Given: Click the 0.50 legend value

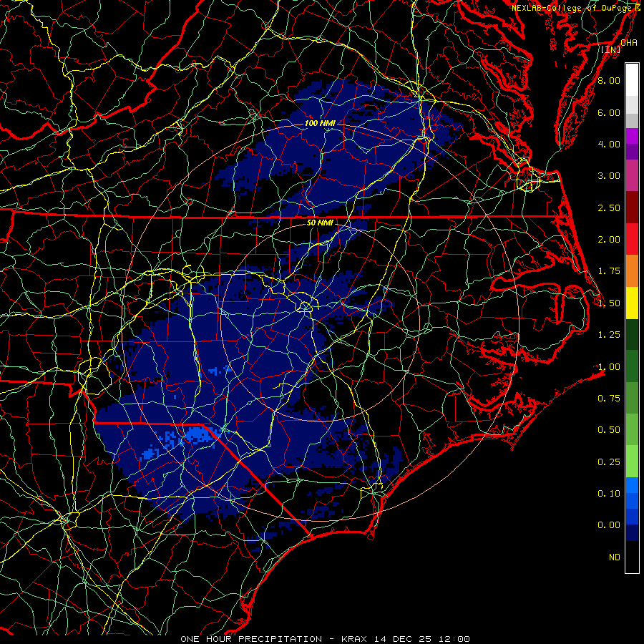Looking at the screenshot, I should (609, 430).
